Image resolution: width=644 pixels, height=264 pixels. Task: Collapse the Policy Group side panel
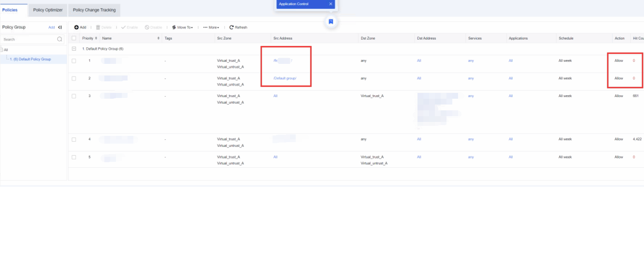[x=60, y=27]
